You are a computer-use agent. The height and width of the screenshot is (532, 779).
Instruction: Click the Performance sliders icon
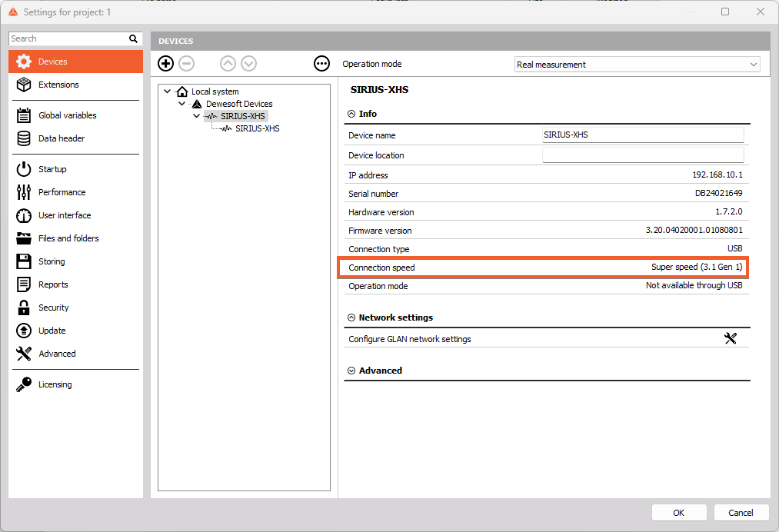click(x=24, y=192)
